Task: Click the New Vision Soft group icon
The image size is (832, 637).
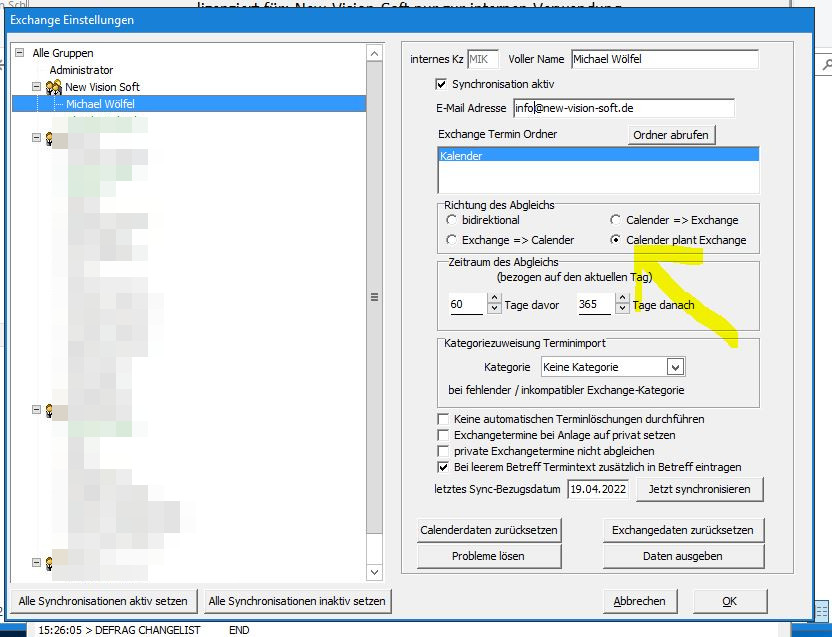Action: click(54, 87)
